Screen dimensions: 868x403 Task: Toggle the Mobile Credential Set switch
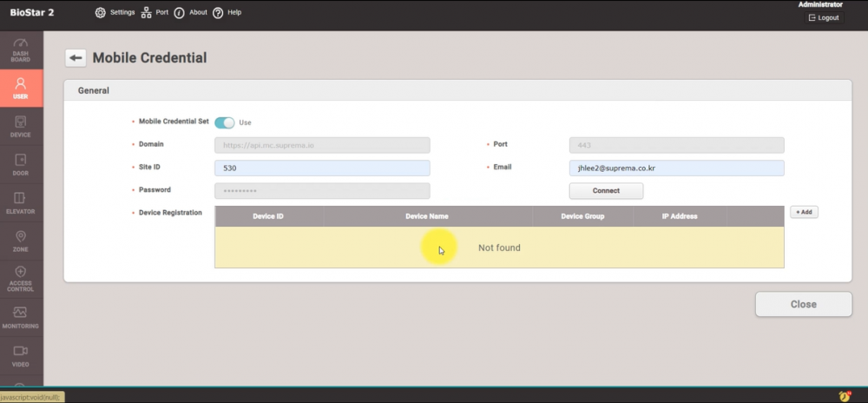(x=224, y=122)
